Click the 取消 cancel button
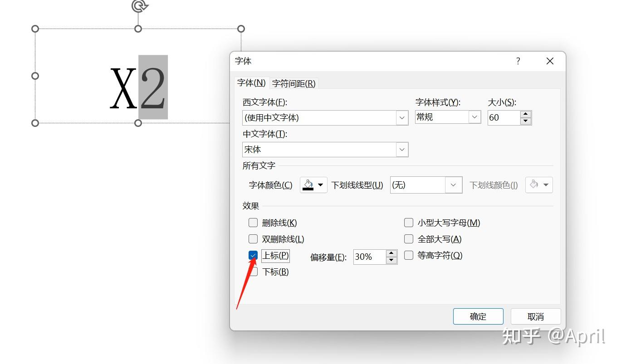 coord(536,316)
